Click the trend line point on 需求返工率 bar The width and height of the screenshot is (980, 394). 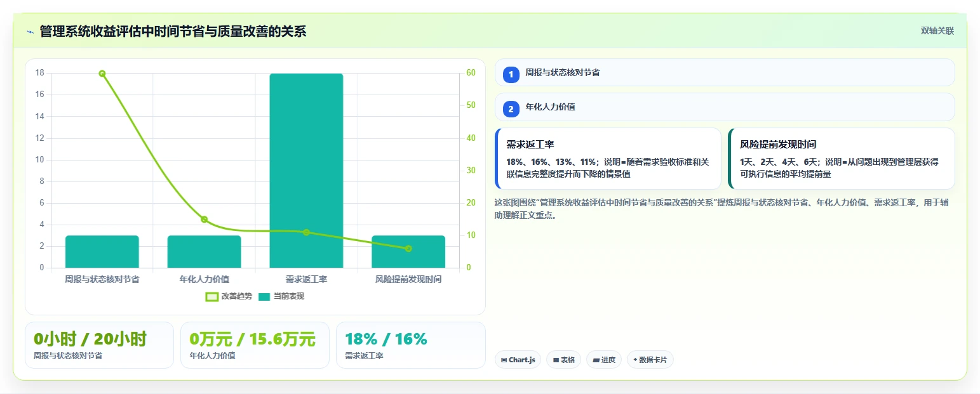(306, 232)
